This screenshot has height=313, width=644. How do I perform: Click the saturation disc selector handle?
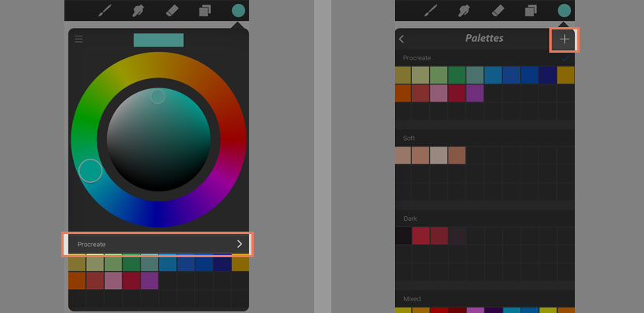coord(158,96)
